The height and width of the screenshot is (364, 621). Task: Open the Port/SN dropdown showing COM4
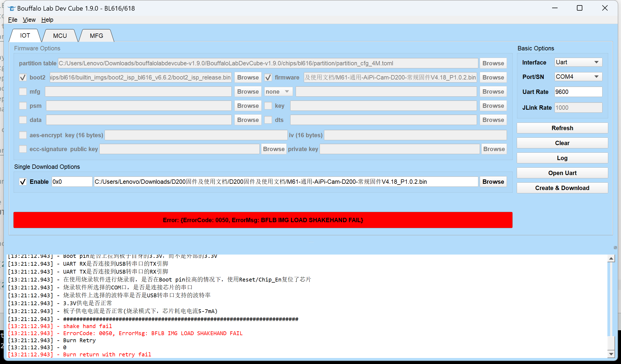coord(578,77)
